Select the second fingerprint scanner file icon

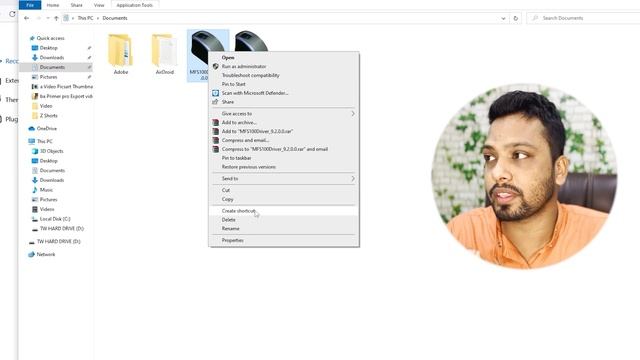click(x=251, y=41)
